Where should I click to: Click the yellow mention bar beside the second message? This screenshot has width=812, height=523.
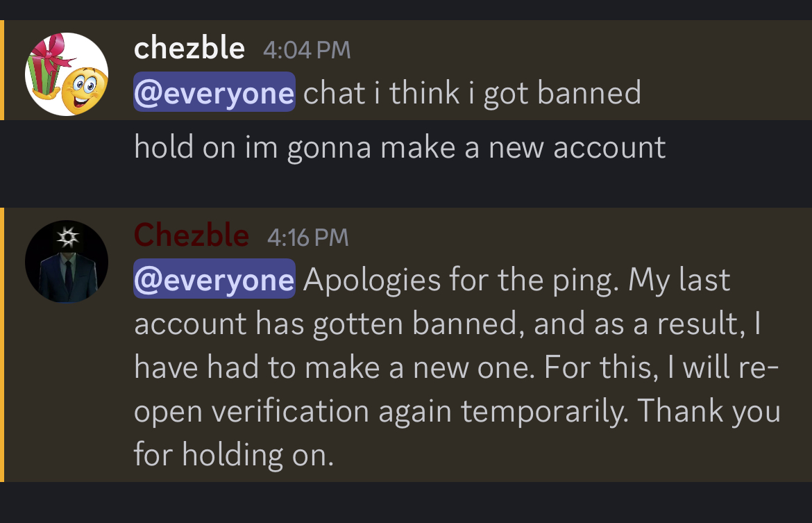2,344
